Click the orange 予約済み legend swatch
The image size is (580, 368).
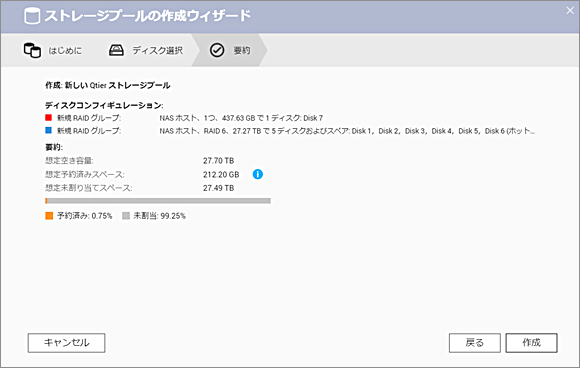tap(49, 216)
